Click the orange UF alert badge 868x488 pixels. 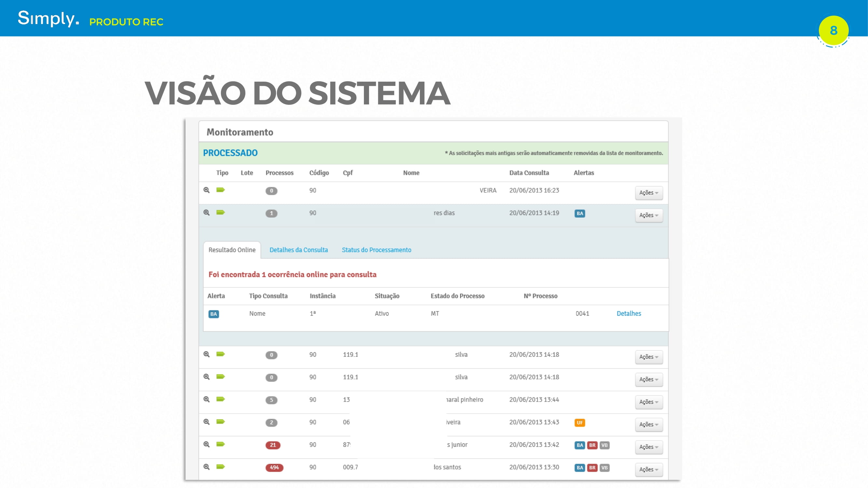tap(580, 423)
